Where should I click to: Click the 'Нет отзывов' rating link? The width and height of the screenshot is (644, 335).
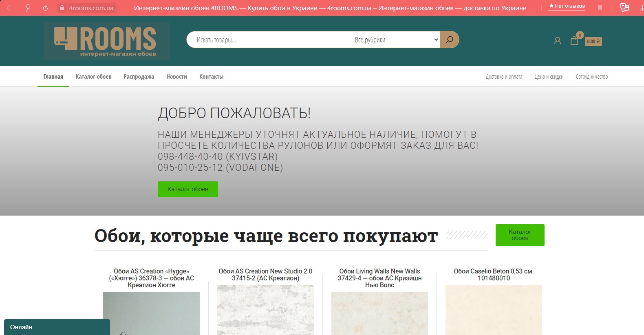[567, 6]
